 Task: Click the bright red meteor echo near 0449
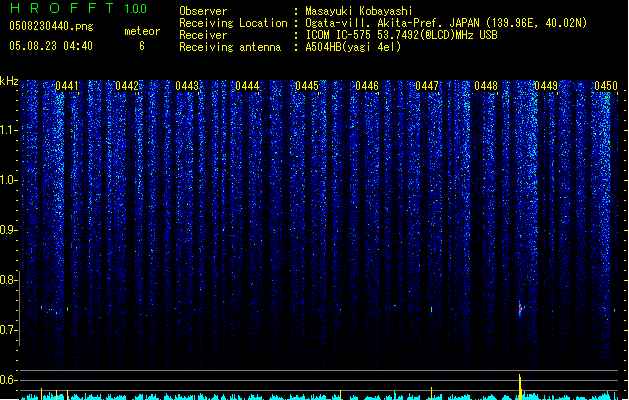pos(520,309)
